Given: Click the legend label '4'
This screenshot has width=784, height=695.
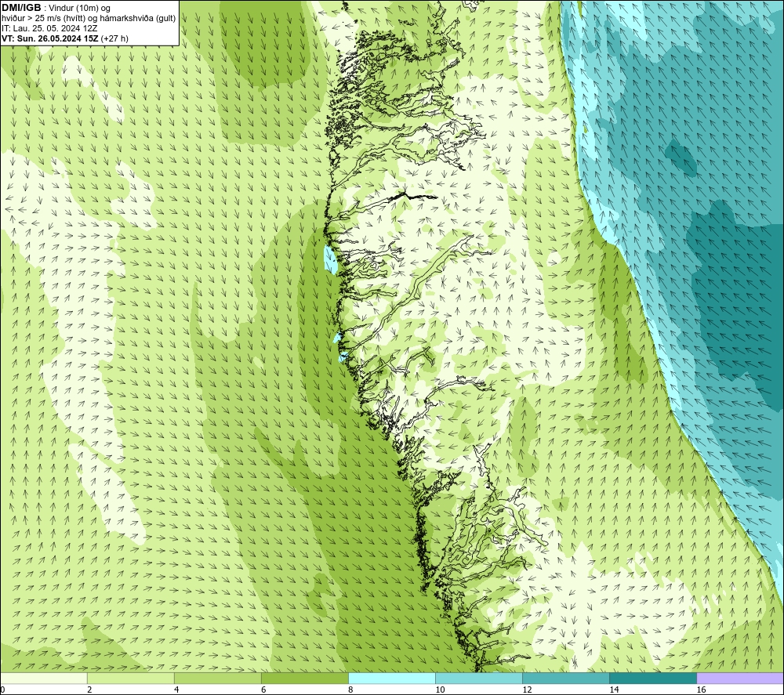Looking at the screenshot, I should [176, 690].
